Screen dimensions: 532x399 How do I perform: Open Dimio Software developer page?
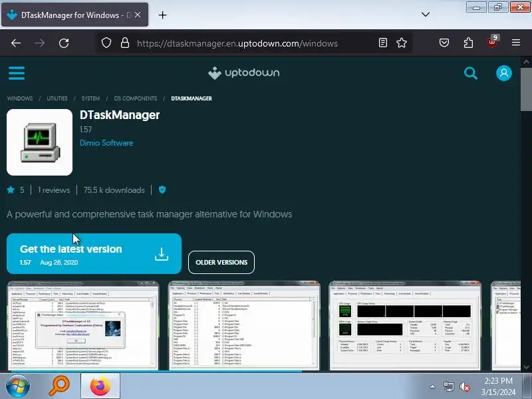(x=106, y=143)
